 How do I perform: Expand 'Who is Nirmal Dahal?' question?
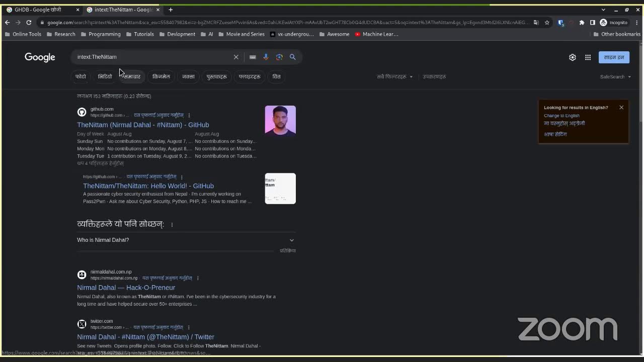tap(186, 240)
